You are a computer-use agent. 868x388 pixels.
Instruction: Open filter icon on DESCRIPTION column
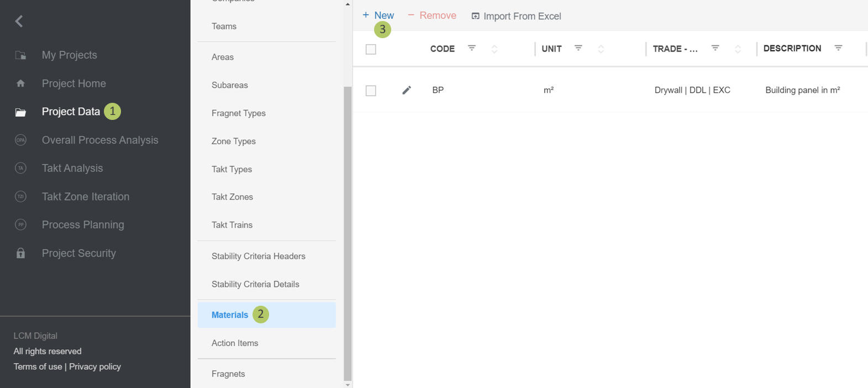(838, 48)
